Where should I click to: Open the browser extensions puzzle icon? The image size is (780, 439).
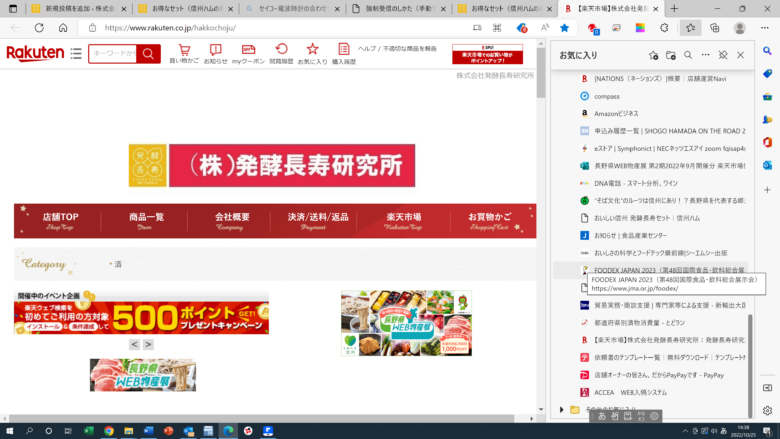pos(664,28)
